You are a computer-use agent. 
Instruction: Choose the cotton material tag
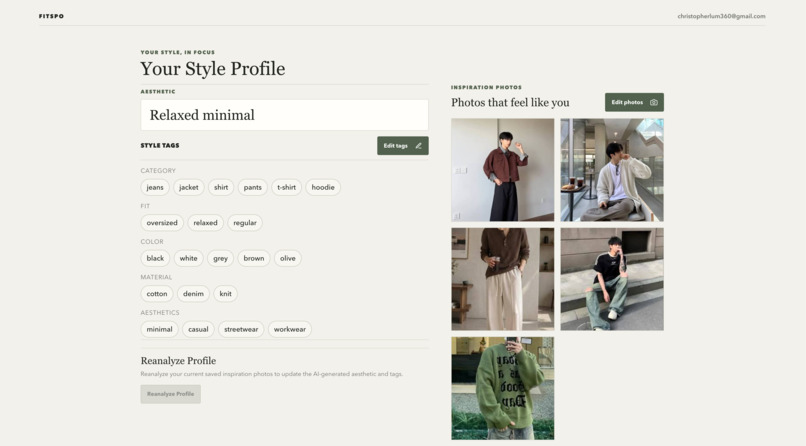[x=157, y=294]
